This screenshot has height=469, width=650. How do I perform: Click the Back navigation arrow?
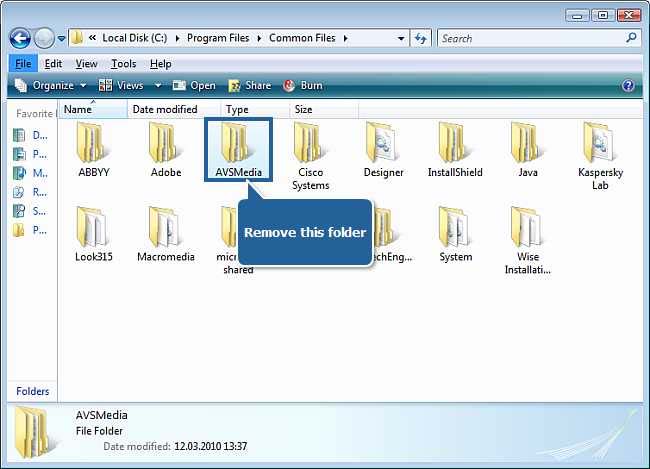(x=20, y=38)
